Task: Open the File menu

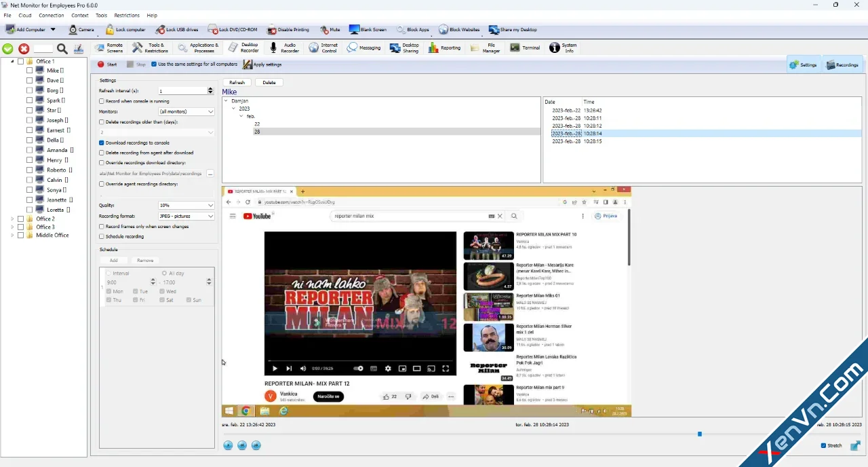Action: (7, 15)
